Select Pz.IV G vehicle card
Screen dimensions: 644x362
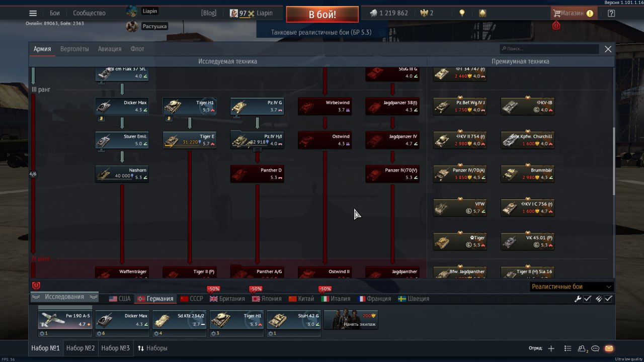coord(257,106)
